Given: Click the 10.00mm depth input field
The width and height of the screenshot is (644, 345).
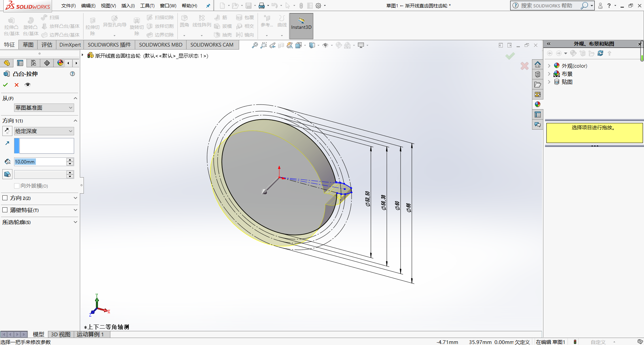Looking at the screenshot, I should point(40,162).
